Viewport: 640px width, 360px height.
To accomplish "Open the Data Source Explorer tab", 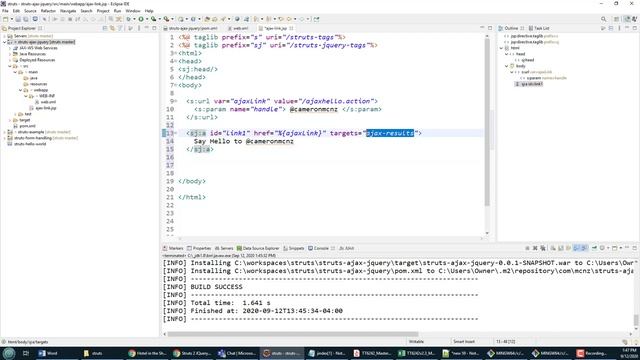I will click(x=258, y=248).
